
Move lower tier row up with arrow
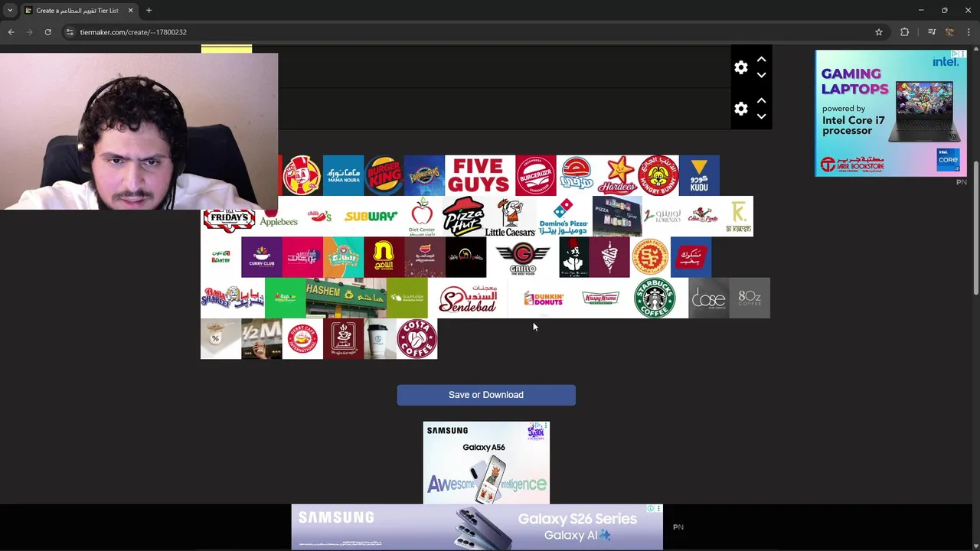pyautogui.click(x=761, y=100)
